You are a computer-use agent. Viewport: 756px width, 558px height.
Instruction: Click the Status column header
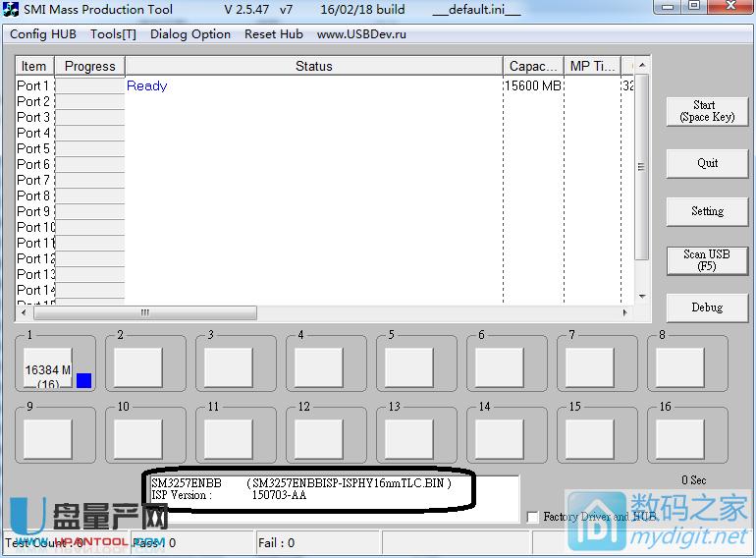pos(313,67)
